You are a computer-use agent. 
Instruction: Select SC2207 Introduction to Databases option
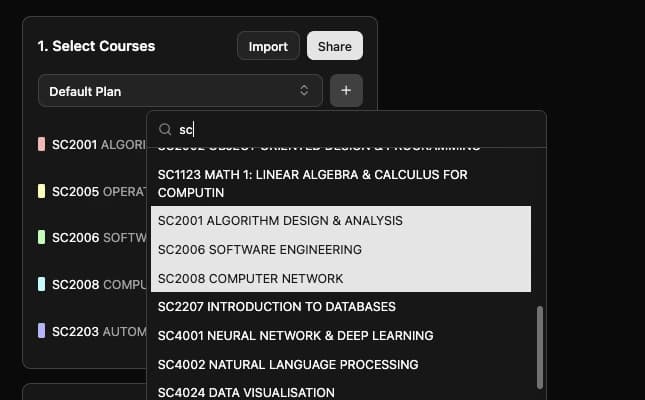click(341, 307)
